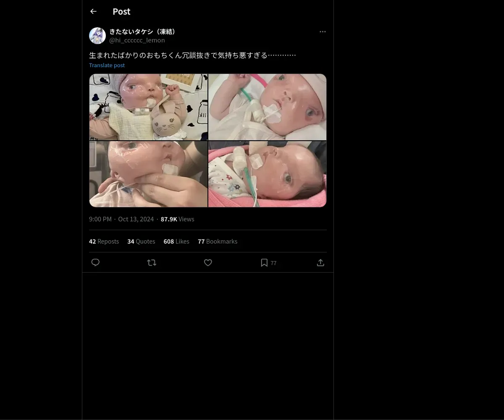Image resolution: width=504 pixels, height=420 pixels.
Task: Open the author's profile avatar
Action: (97, 36)
